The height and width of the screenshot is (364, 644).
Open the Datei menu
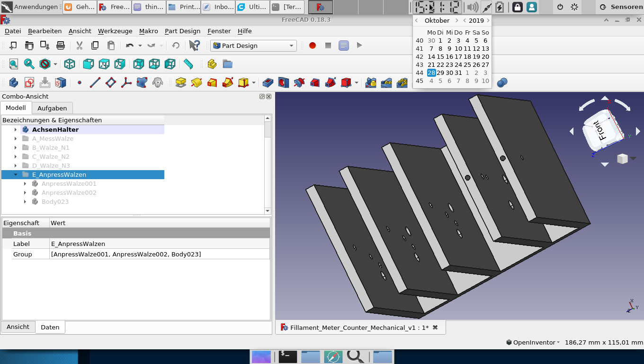13,31
